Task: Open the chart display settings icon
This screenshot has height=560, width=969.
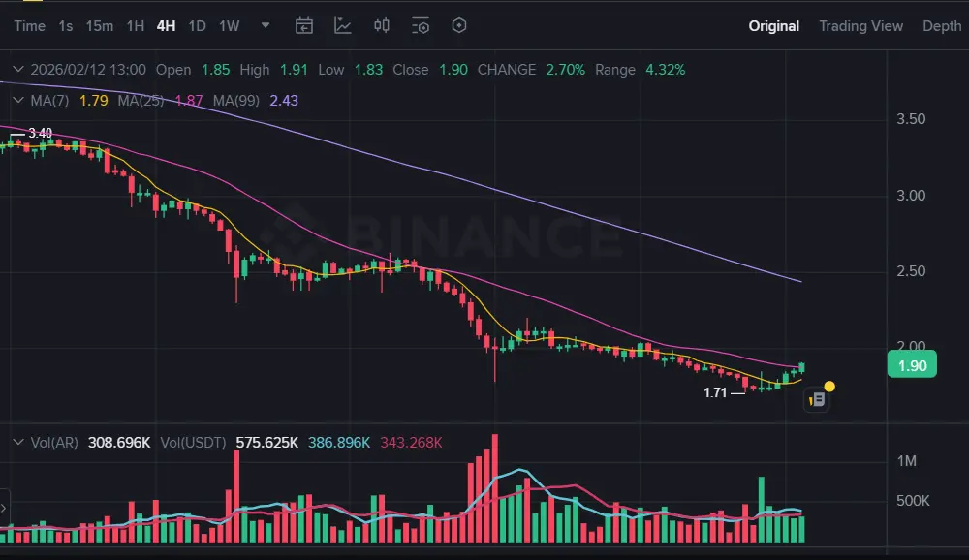Action: 421,26
